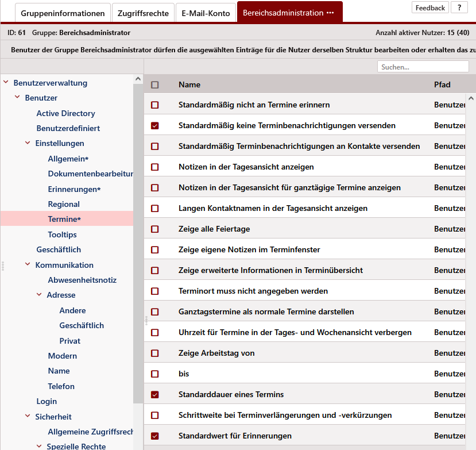Switch to the Zugriffsrechte tab
Viewport: 476px width, 450px height.
[x=143, y=13]
